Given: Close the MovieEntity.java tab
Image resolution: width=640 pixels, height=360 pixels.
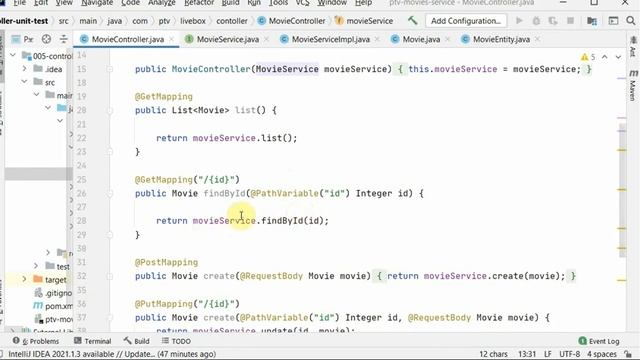Looking at the screenshot, I should point(538,39).
